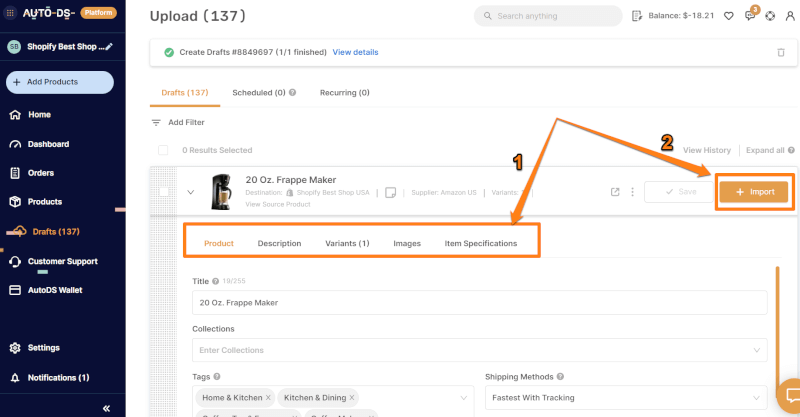The image size is (800, 417).
Task: Open product in new window icon
Action: (615, 192)
